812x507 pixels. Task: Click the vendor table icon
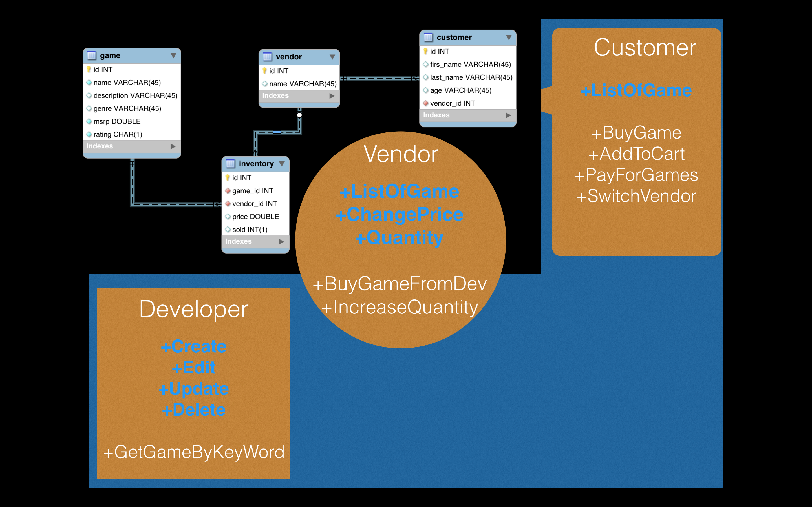pos(267,57)
